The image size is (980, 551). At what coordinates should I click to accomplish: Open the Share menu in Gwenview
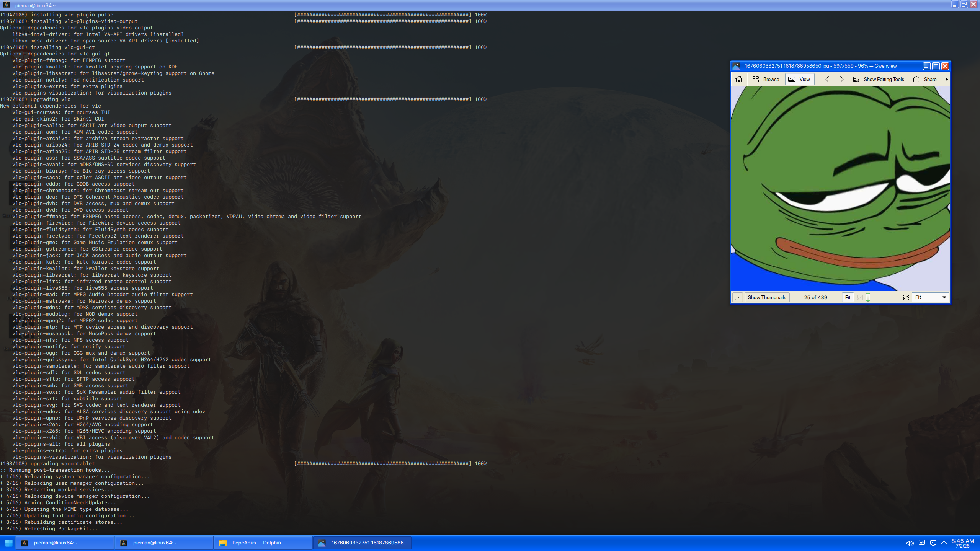coord(925,79)
